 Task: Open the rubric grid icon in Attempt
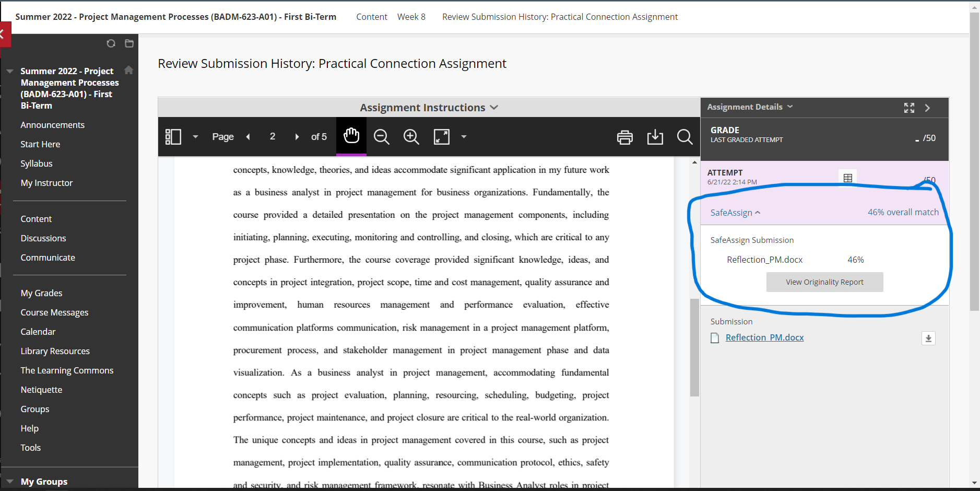coord(848,178)
